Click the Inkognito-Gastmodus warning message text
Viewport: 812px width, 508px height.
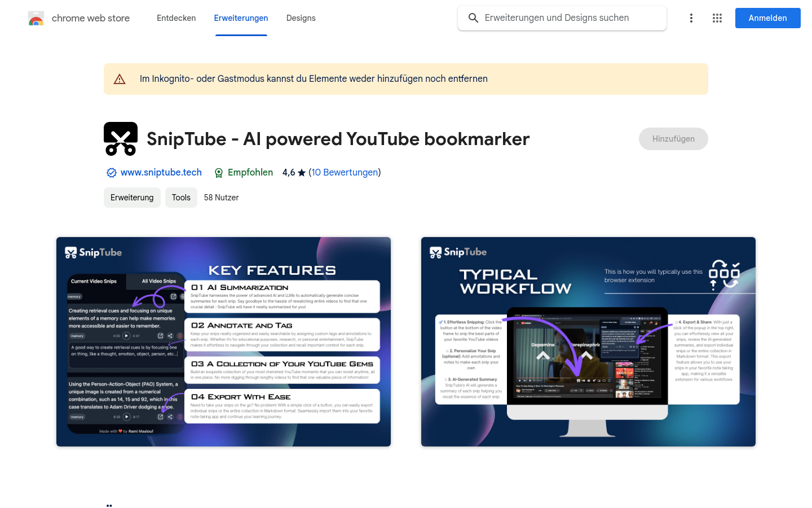(x=314, y=79)
